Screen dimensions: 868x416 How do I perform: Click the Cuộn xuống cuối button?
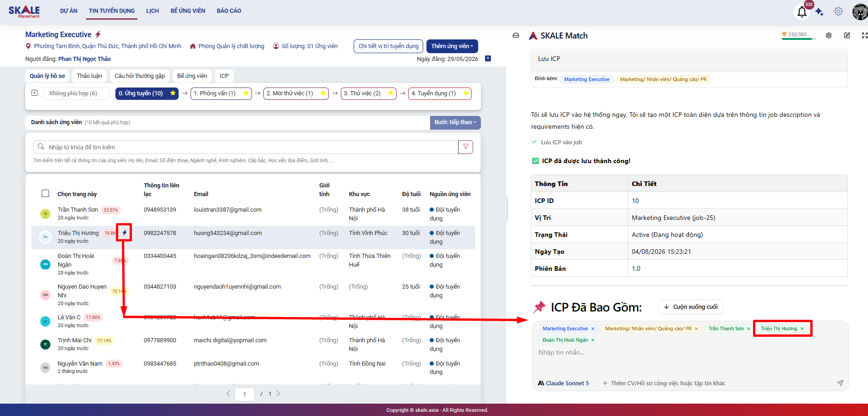691,307
